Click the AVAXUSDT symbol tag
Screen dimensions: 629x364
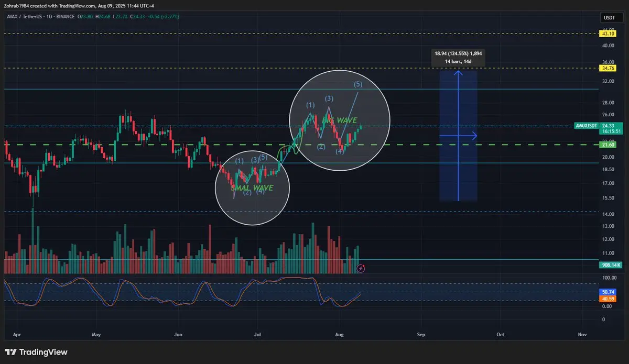587,126
